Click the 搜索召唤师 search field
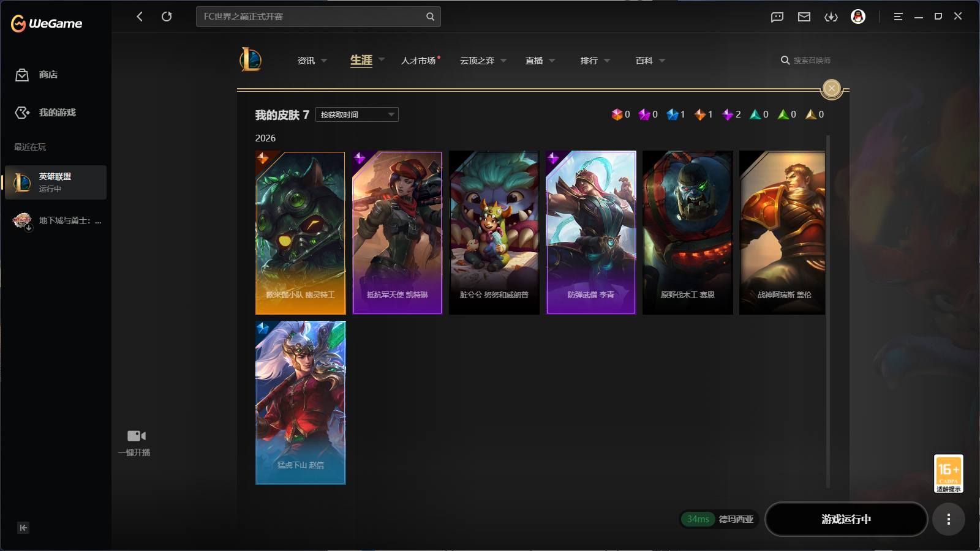980x551 pixels. 812,61
